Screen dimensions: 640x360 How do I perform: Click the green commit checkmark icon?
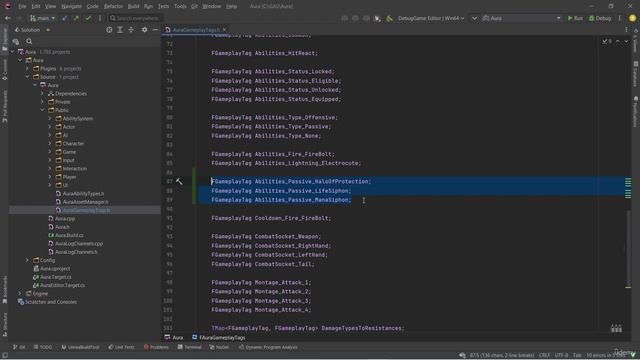click(88, 18)
